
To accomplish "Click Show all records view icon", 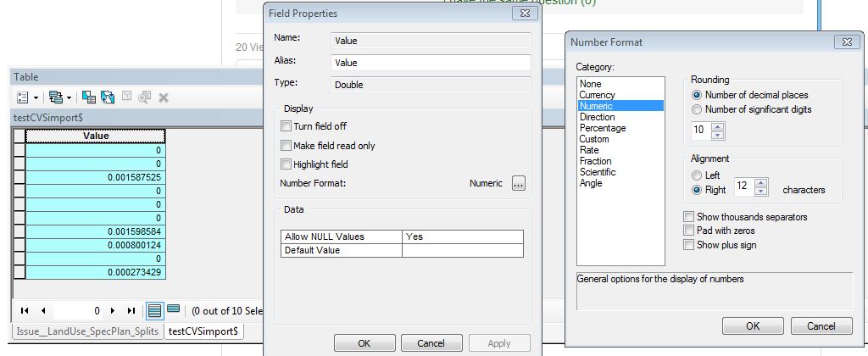I will click(155, 310).
